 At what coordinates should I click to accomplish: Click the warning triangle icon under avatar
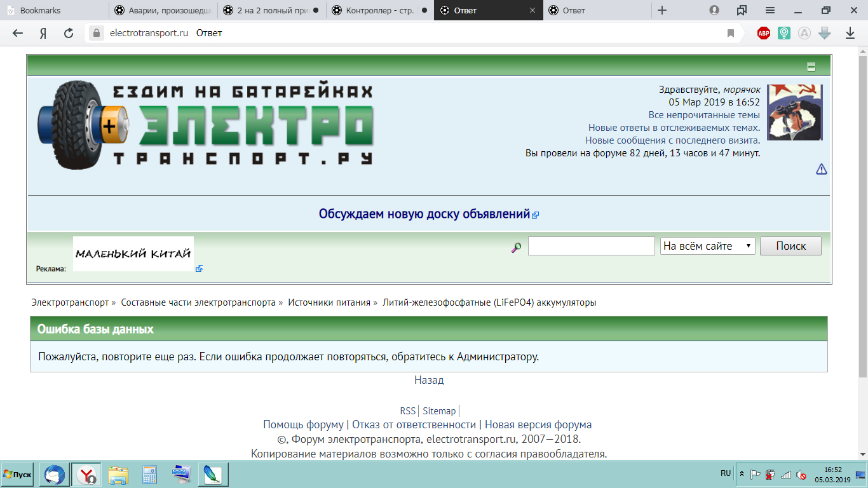[x=821, y=169]
